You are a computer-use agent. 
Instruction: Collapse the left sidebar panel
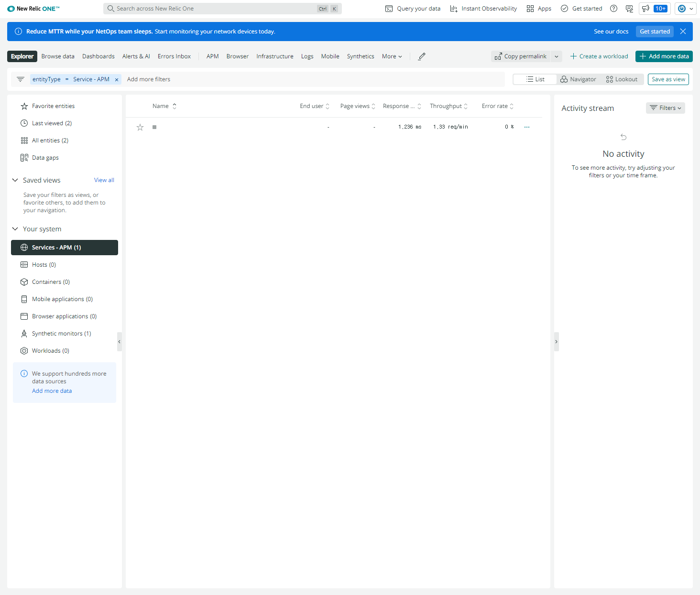point(120,342)
